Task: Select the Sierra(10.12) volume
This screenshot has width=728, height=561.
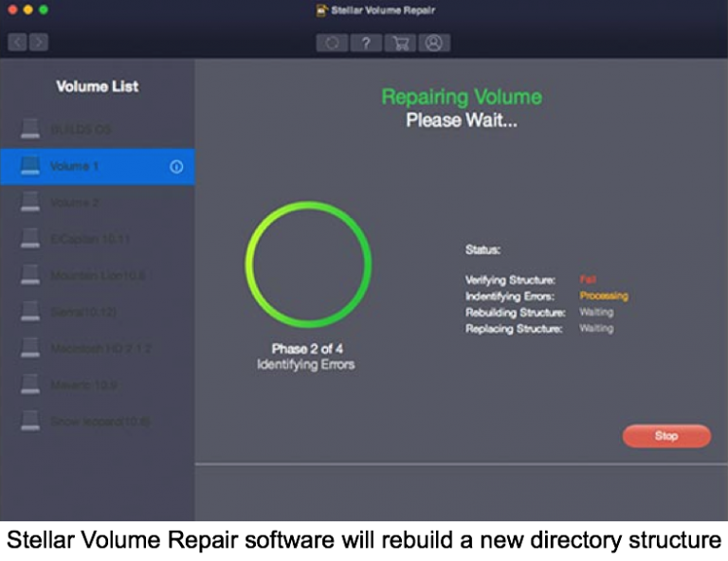Action: click(x=98, y=312)
